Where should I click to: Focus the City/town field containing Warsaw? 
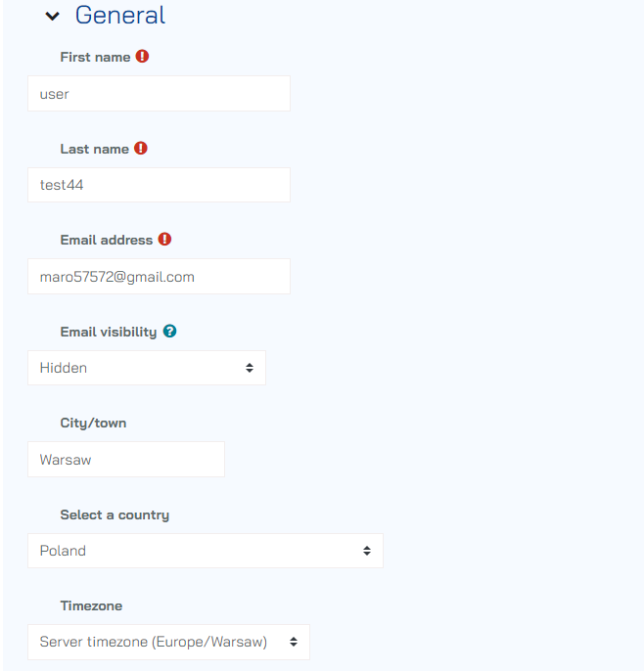tap(126, 460)
